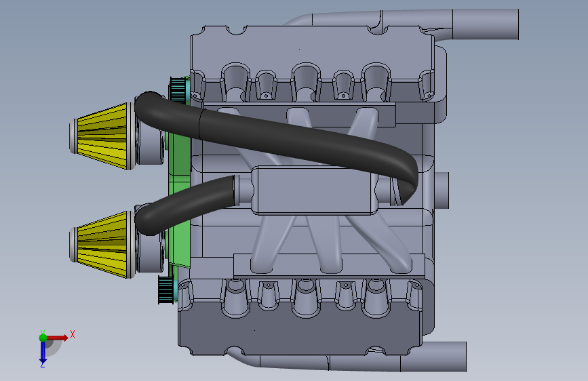The height and width of the screenshot is (381, 588).
Task: Click the central rectangular intake plenum box
Action: click(x=314, y=190)
